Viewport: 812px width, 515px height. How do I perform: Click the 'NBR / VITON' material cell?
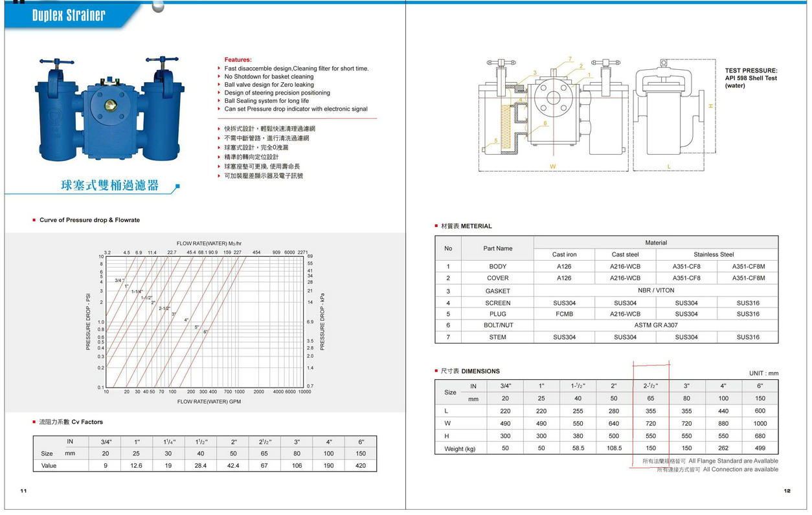[x=656, y=290]
